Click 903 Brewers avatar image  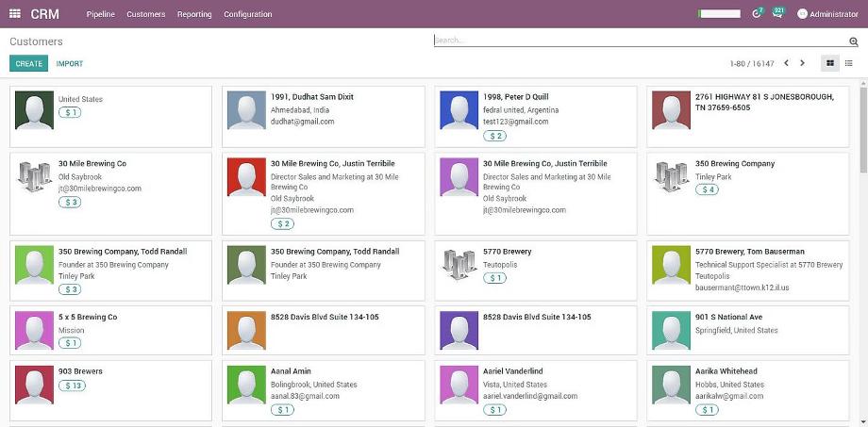(x=34, y=385)
